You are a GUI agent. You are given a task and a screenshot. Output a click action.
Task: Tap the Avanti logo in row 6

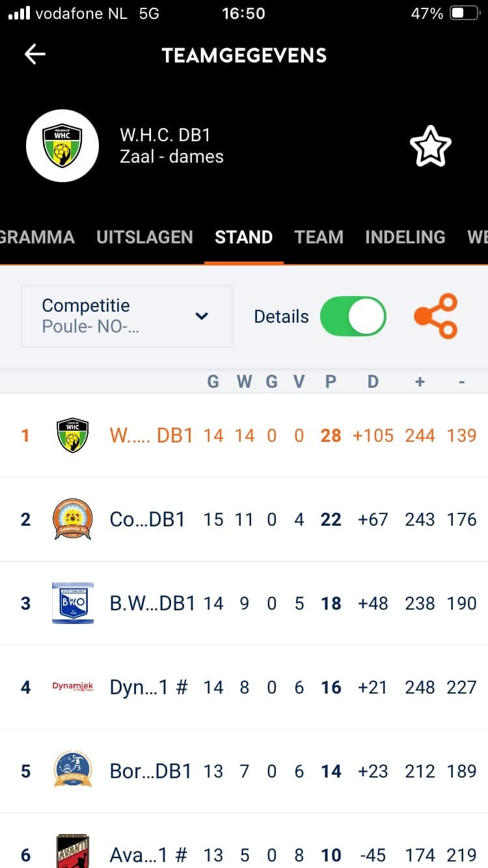[x=73, y=852]
